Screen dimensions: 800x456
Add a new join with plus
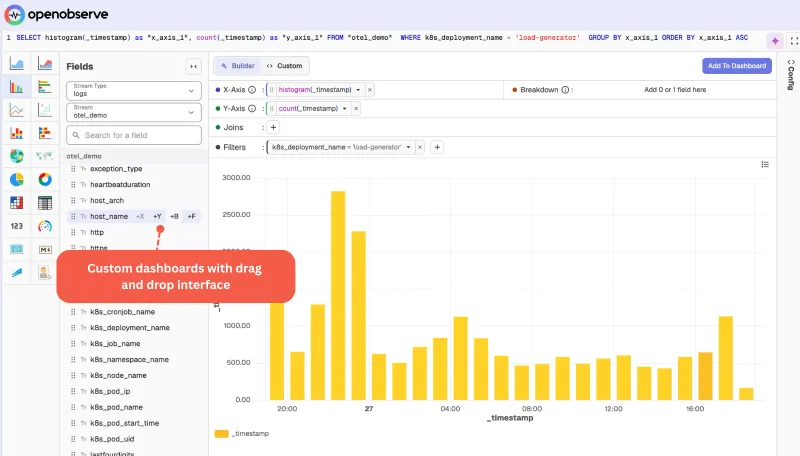coord(273,128)
